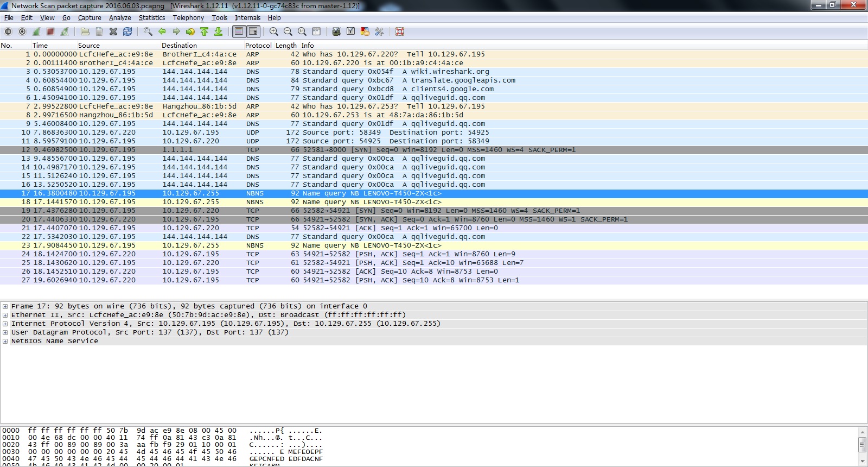Reset text to normal size

click(x=302, y=31)
